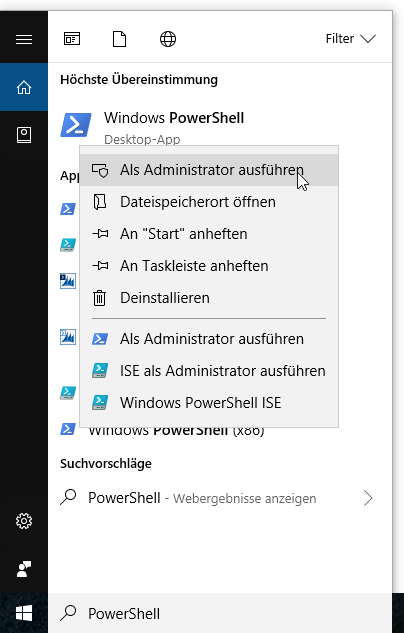
Task: Select the Home icon in the sidebar
Action: pyautogui.click(x=24, y=87)
